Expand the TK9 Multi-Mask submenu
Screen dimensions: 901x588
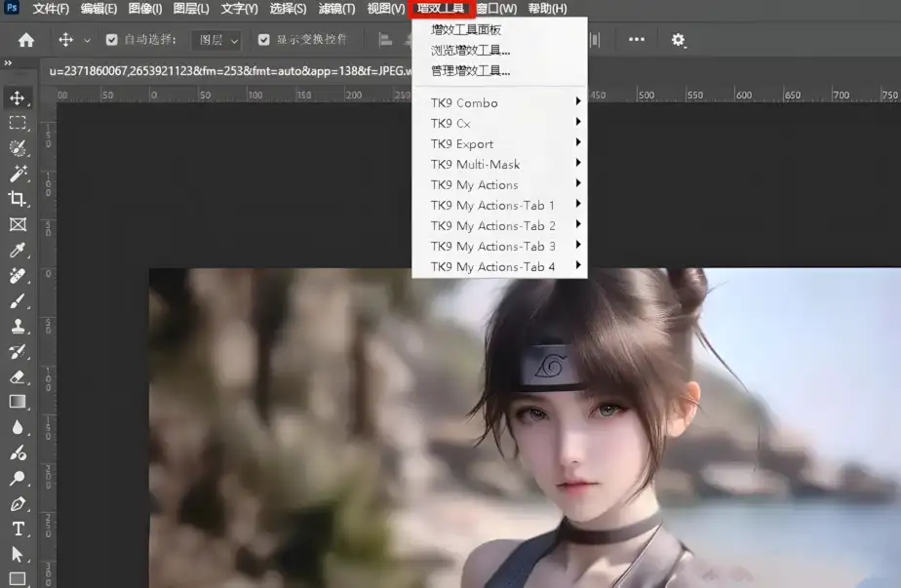pyautogui.click(x=499, y=165)
